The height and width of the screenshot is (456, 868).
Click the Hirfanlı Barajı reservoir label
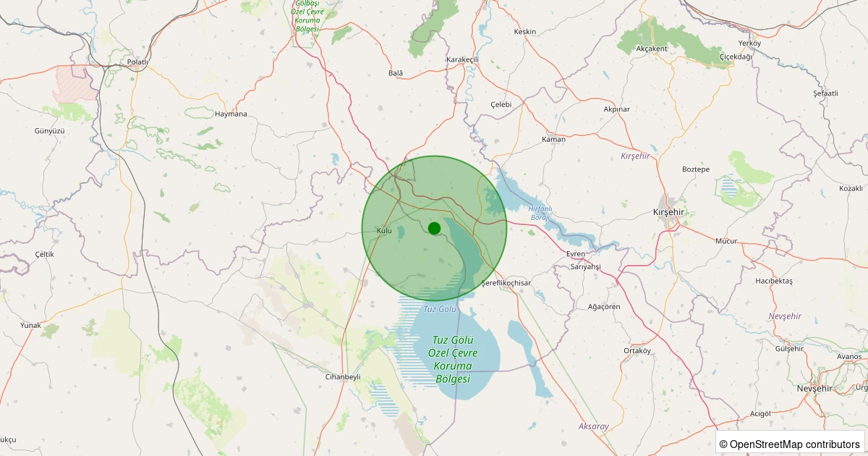541,213
